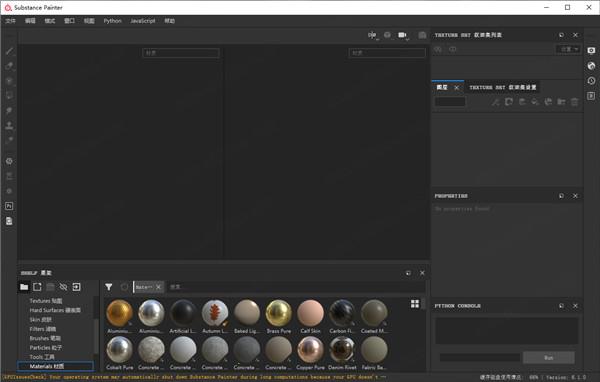Open Log panel icon in right dock
This screenshot has width=600, height=382.
coord(591,95)
